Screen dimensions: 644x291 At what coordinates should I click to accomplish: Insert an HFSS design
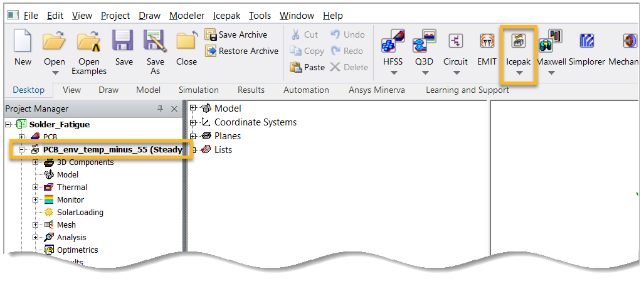[x=393, y=41]
